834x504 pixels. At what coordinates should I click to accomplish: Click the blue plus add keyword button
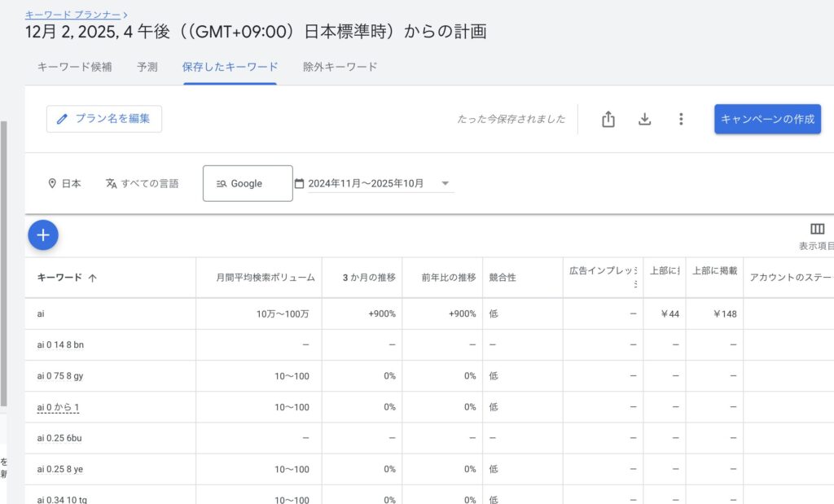(x=43, y=235)
